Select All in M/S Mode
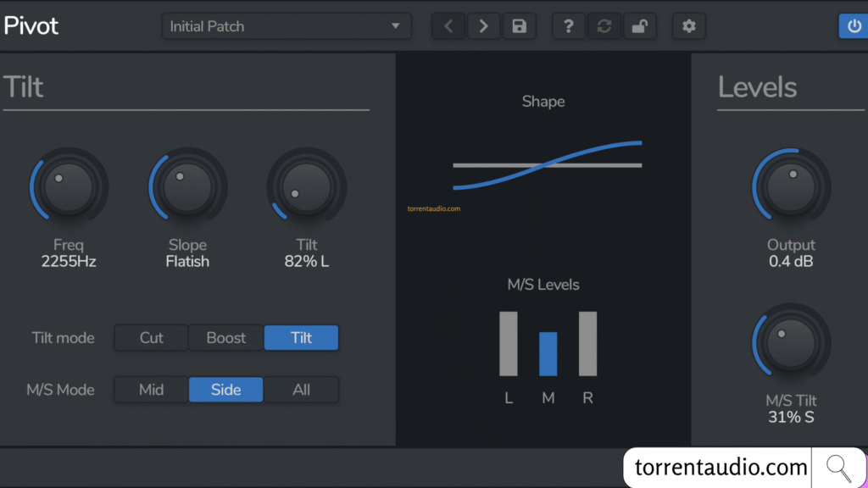Image resolution: width=868 pixels, height=488 pixels. [301, 390]
